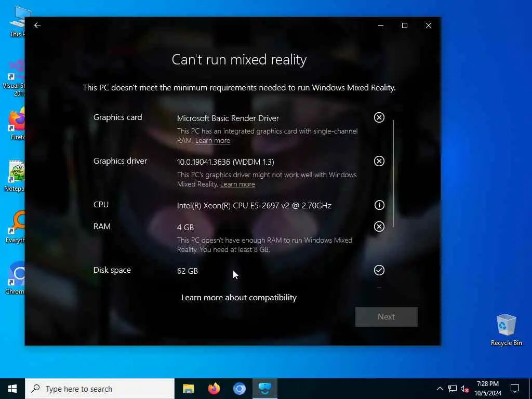This screenshot has height=399, width=532.
Task: Select the 10.0.19041.3636 (WDDM 1.3) value
Action: [x=225, y=162]
